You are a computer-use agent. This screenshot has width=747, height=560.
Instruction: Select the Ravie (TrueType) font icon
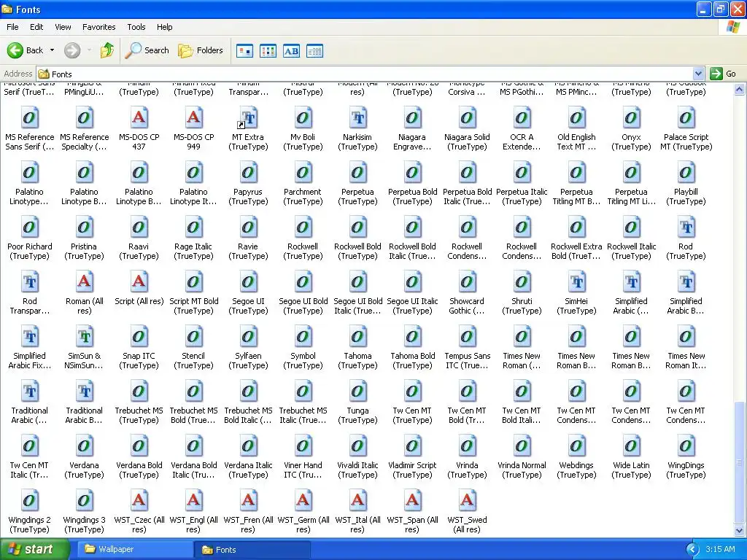(248, 227)
